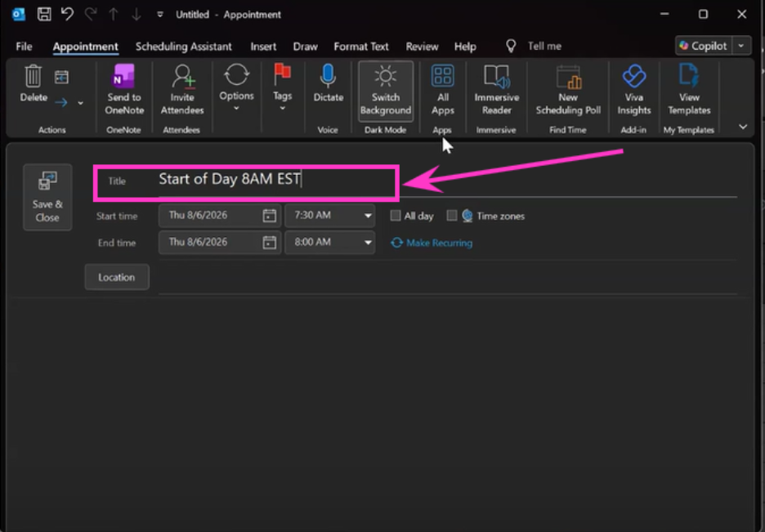Open the Draw tab
The height and width of the screenshot is (532, 765).
pyautogui.click(x=305, y=47)
